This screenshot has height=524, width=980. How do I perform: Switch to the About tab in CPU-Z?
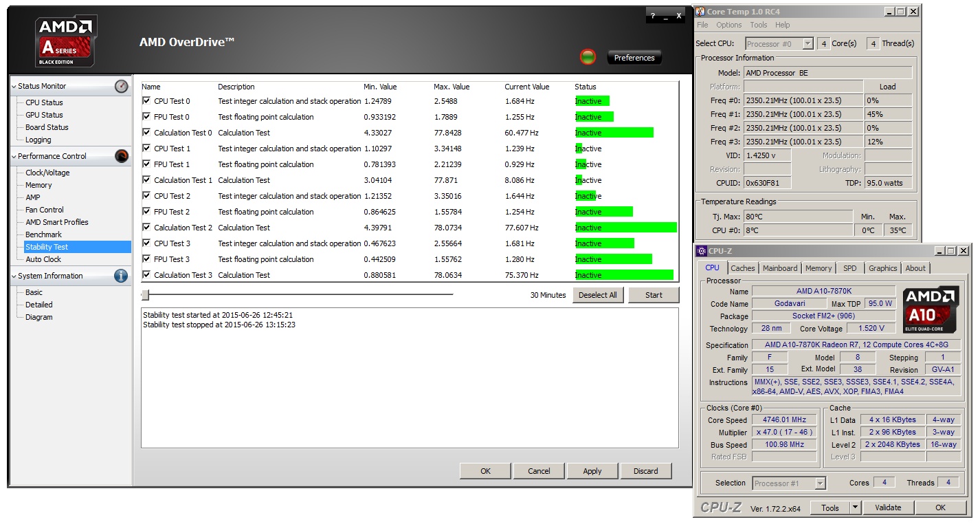click(915, 268)
